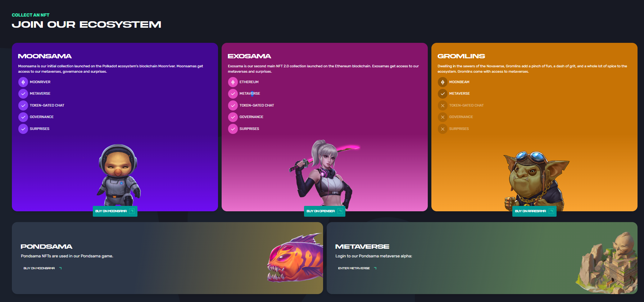Click the 'Moonsama is our initial collection' description
The height and width of the screenshot is (302, 644).
(110, 69)
